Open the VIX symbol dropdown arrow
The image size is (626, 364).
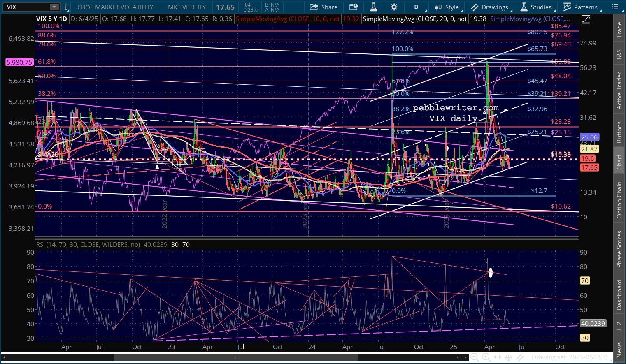(x=54, y=7)
